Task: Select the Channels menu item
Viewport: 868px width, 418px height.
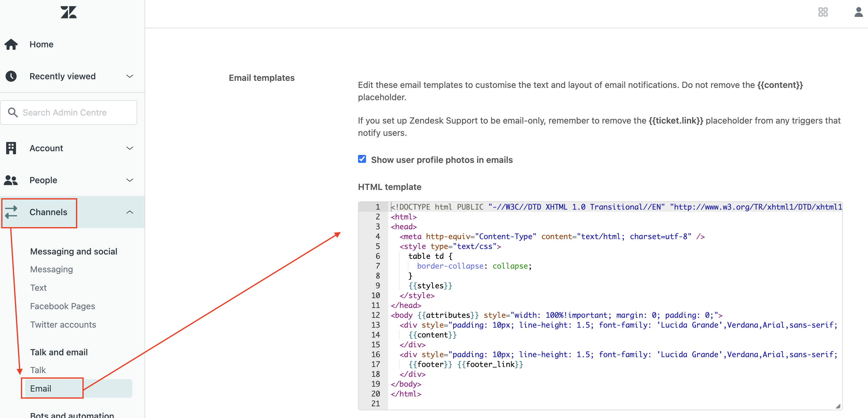Action: tap(49, 212)
